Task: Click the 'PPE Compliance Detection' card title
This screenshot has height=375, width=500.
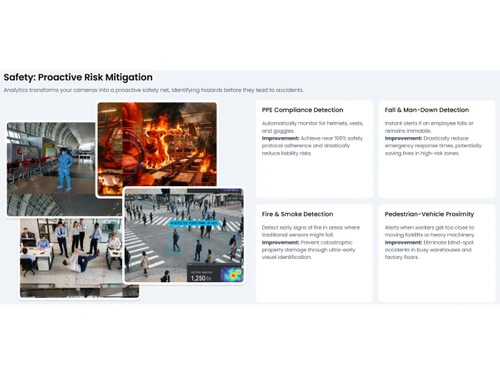Action: click(302, 110)
